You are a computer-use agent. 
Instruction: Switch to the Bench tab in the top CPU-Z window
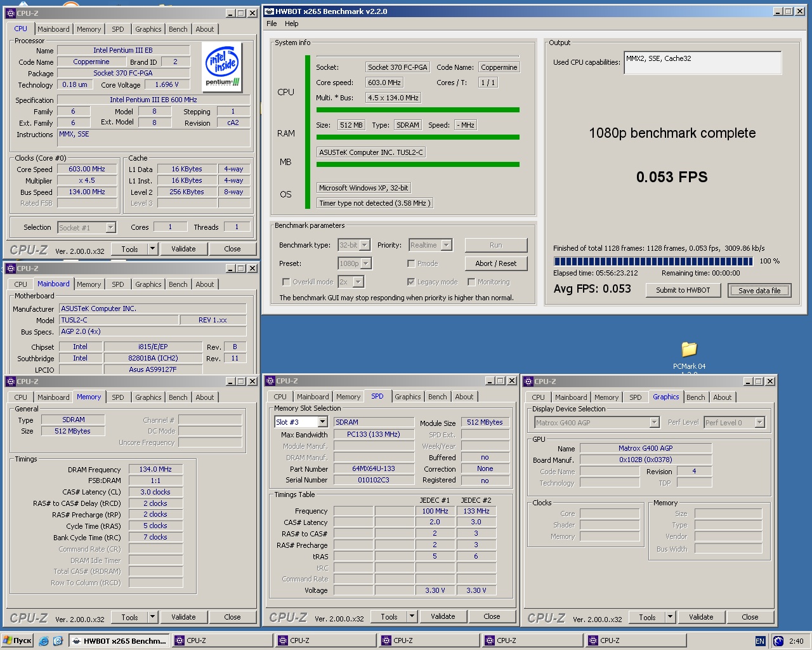[x=178, y=29]
